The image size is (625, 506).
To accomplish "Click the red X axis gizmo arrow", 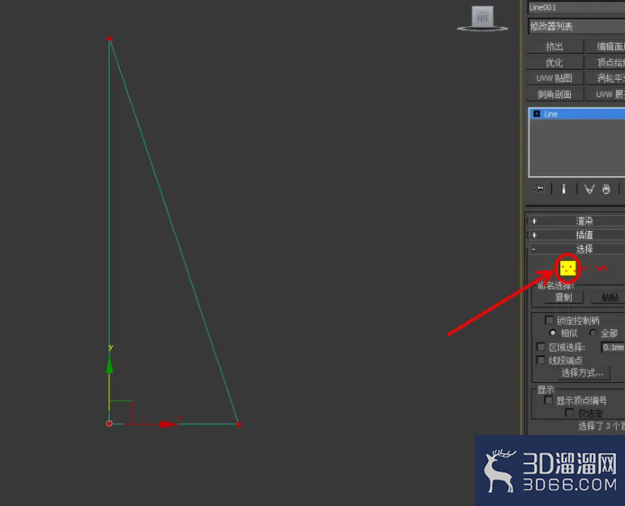I will click(169, 424).
